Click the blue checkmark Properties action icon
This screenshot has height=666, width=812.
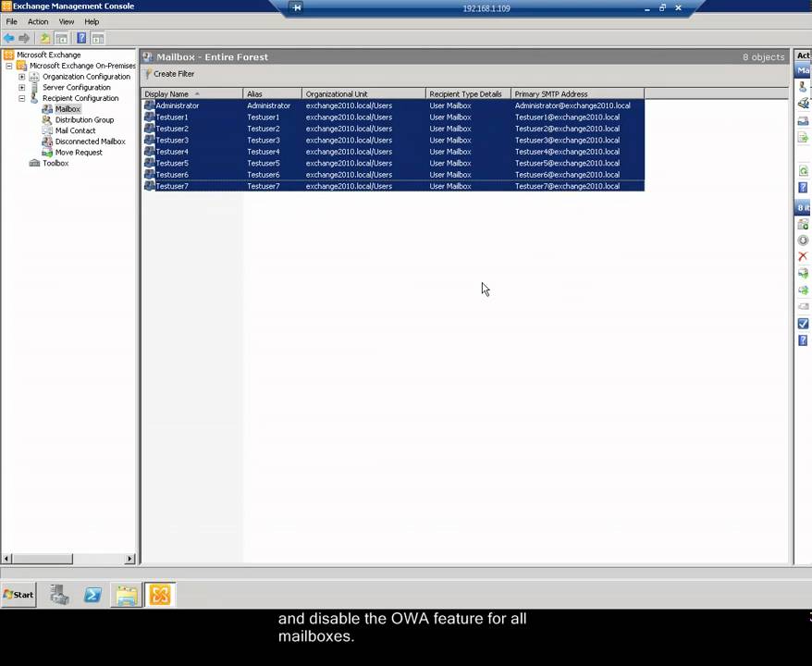[803, 324]
